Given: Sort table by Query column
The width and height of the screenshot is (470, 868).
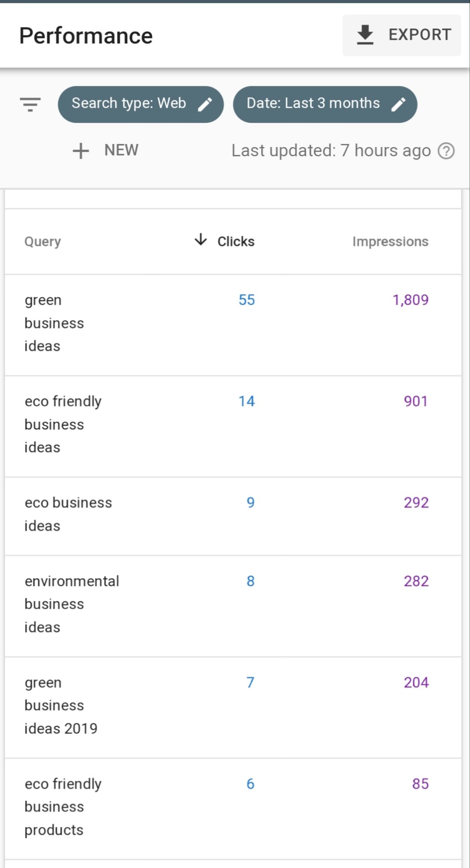Looking at the screenshot, I should click(42, 241).
